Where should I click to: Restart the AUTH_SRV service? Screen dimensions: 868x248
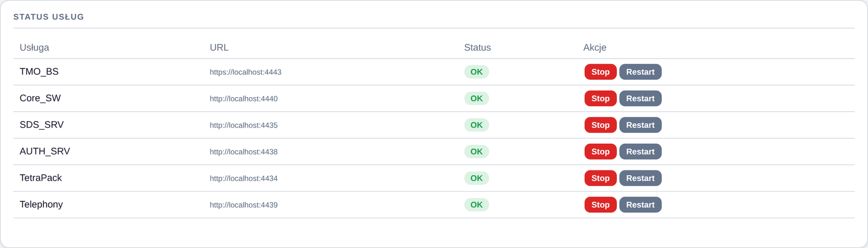click(x=640, y=151)
